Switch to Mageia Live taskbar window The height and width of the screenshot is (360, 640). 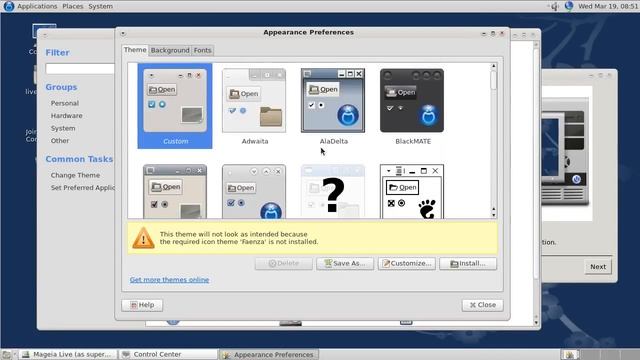coord(68,354)
